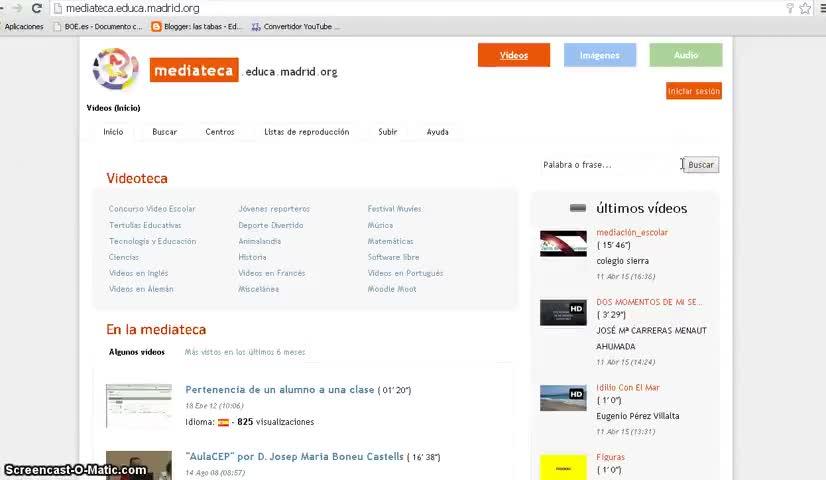Open BOE.es bookmark

point(98,26)
